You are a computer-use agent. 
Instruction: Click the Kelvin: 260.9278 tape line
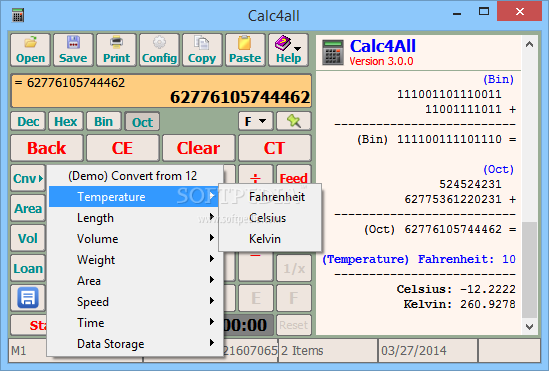click(459, 304)
